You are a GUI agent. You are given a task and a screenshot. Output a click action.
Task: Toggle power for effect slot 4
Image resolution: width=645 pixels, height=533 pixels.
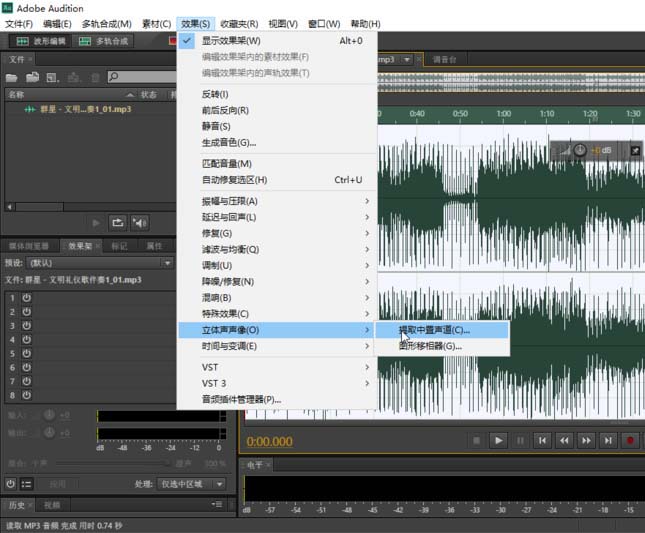coord(26,340)
